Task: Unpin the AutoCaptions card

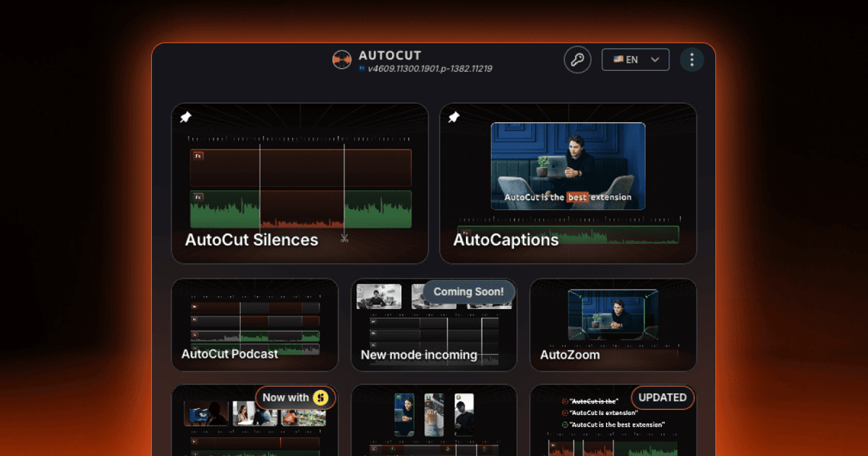Action: [x=454, y=117]
